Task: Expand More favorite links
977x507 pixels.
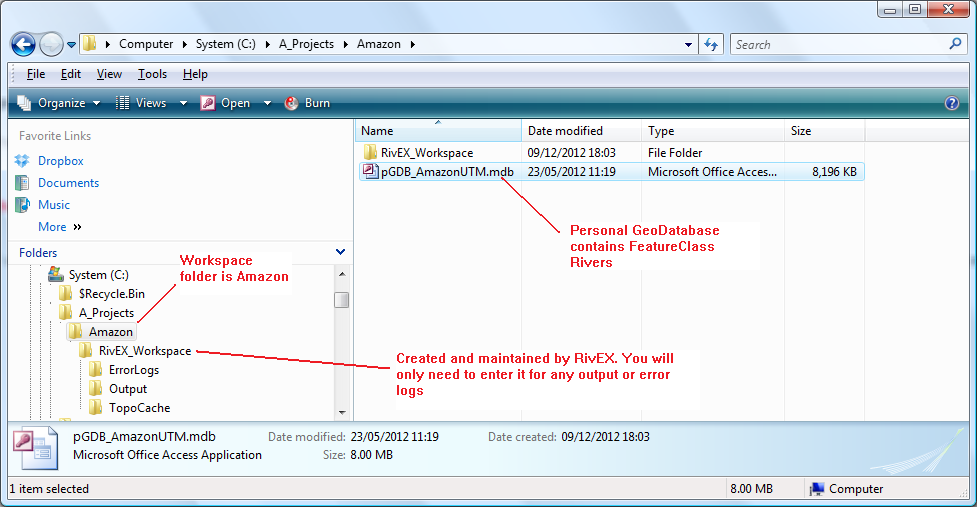Action: point(60,227)
